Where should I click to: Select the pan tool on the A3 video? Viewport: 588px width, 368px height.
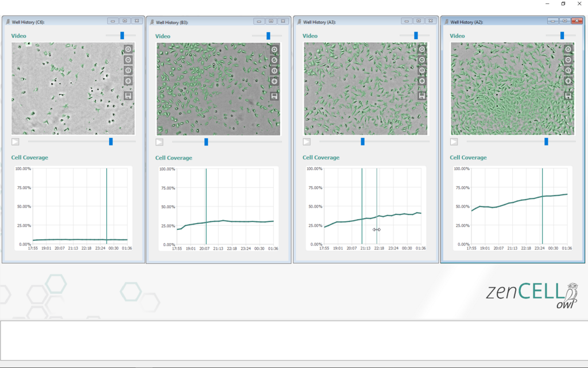[x=422, y=82]
